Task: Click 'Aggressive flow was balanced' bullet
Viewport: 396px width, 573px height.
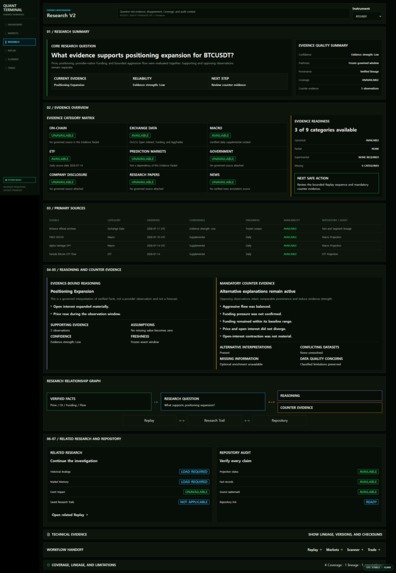Action: [247, 307]
